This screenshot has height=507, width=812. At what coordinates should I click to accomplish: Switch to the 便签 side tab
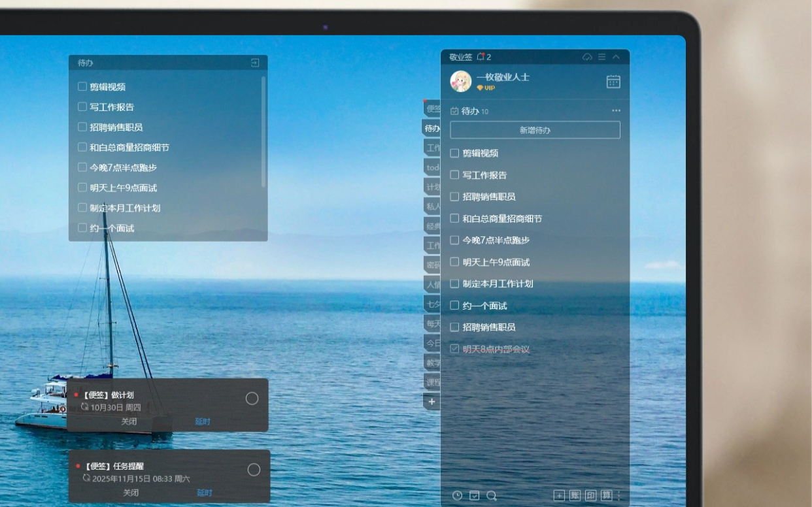(432, 108)
